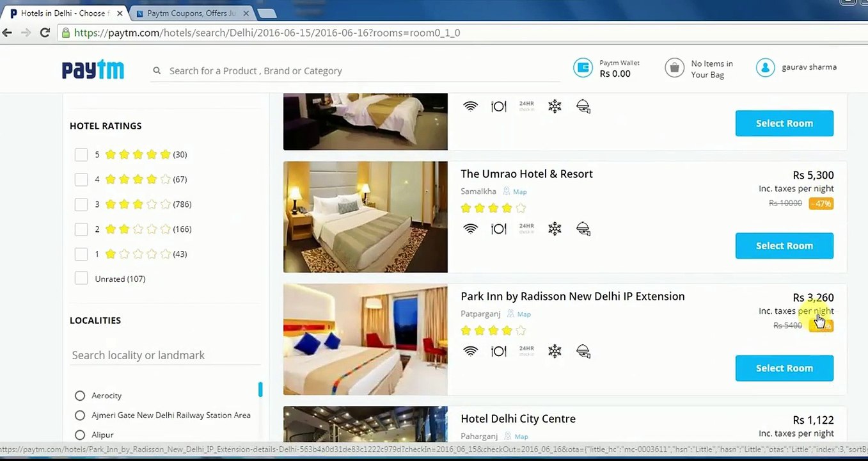Enable the 3 star rating filter

[81, 204]
